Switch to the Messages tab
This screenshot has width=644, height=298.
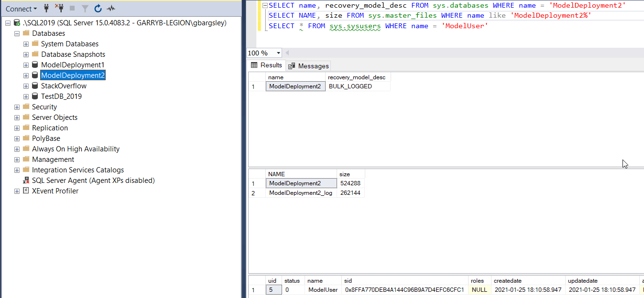coord(309,66)
